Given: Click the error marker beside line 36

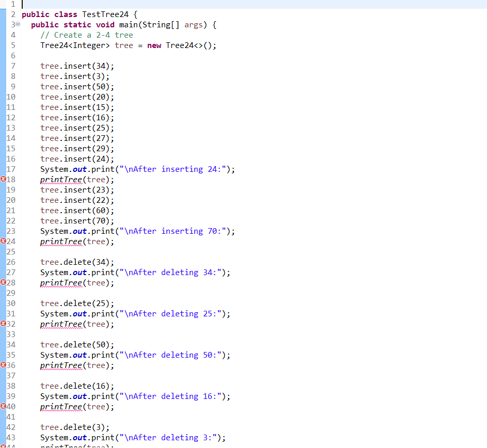Looking at the screenshot, I should [x=4, y=365].
